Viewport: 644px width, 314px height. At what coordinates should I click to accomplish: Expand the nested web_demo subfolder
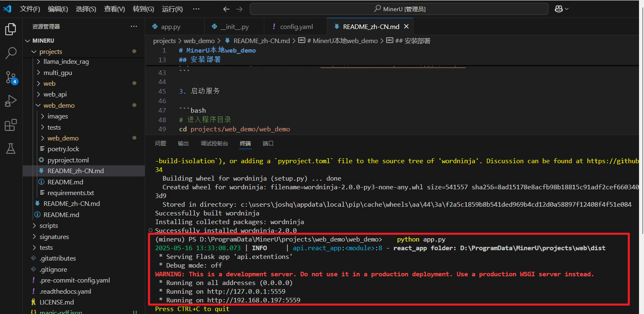click(84, 138)
